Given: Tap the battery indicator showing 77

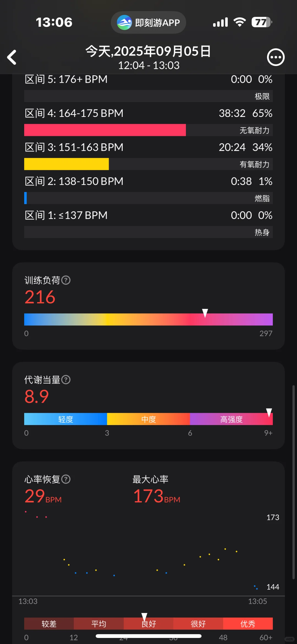Looking at the screenshot, I should click(x=262, y=22).
